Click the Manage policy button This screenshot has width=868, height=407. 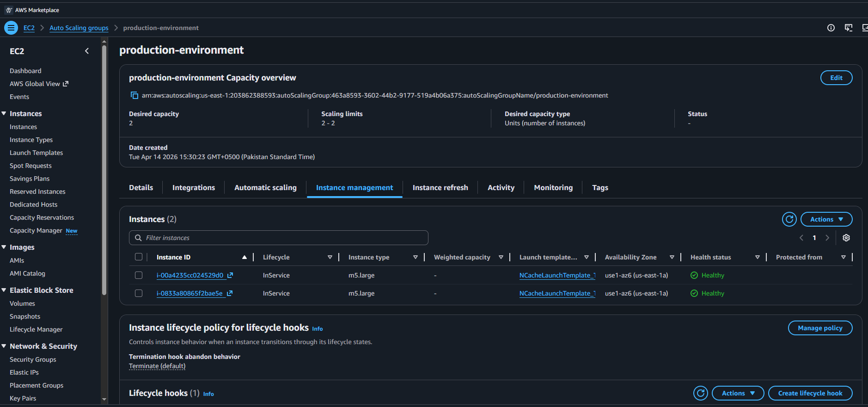pos(820,328)
